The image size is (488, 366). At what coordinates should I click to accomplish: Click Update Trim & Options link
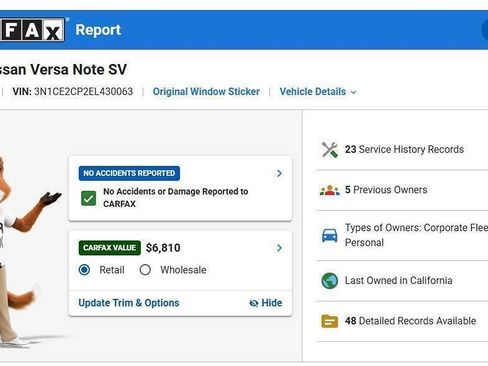pyautogui.click(x=129, y=303)
